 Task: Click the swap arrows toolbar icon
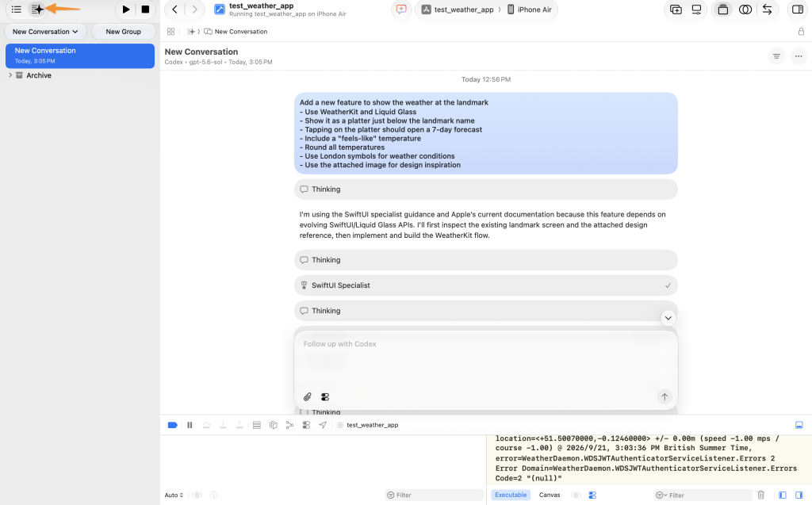(767, 10)
